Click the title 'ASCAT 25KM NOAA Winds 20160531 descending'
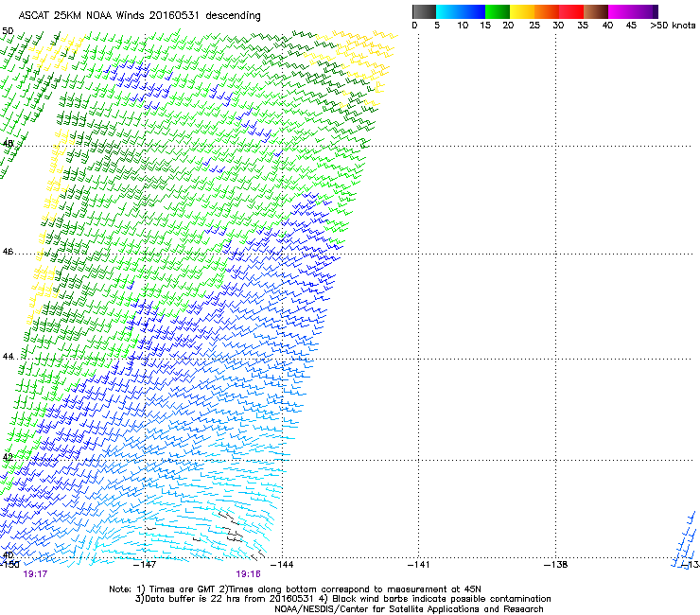 139,16
